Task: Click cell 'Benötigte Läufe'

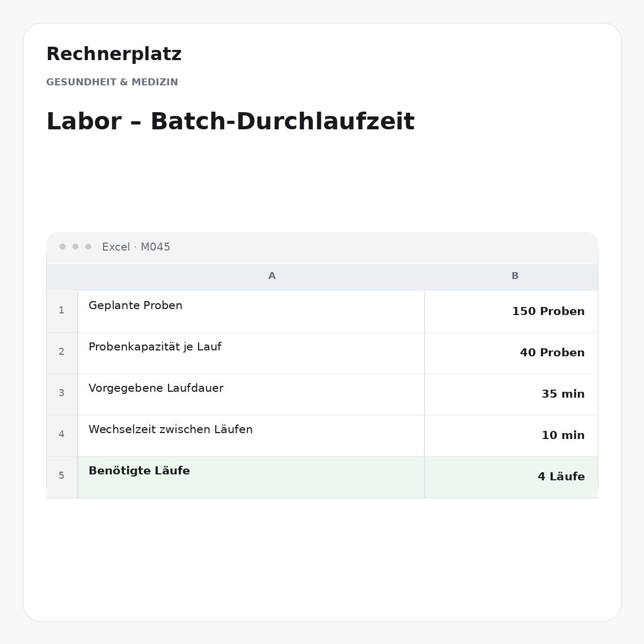Action: pos(251,477)
